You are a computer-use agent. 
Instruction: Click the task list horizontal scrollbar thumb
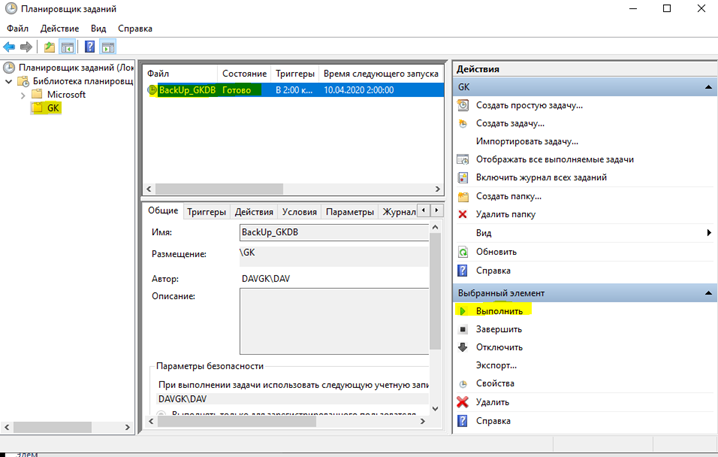[219, 189]
